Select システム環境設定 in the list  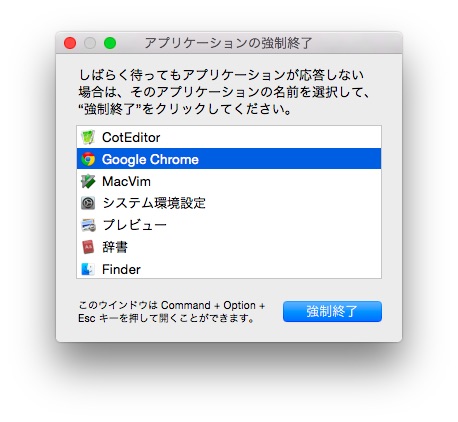click(229, 203)
